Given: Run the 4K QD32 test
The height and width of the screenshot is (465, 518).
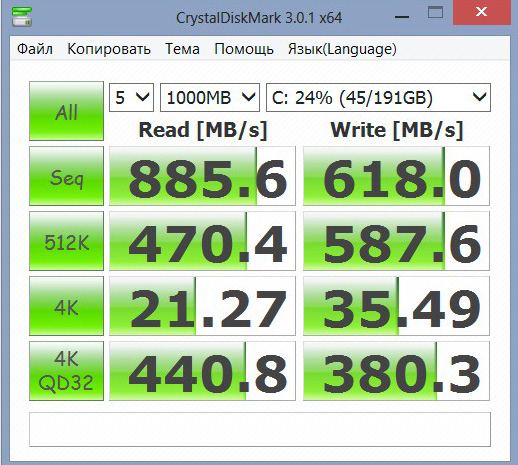Looking at the screenshot, I should [x=66, y=371].
